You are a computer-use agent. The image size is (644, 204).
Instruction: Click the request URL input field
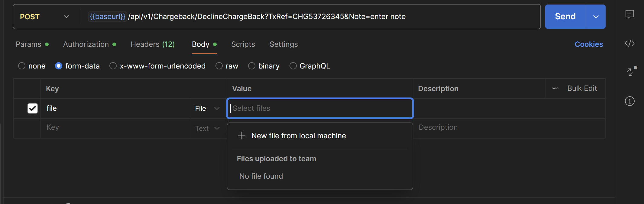coord(302,17)
